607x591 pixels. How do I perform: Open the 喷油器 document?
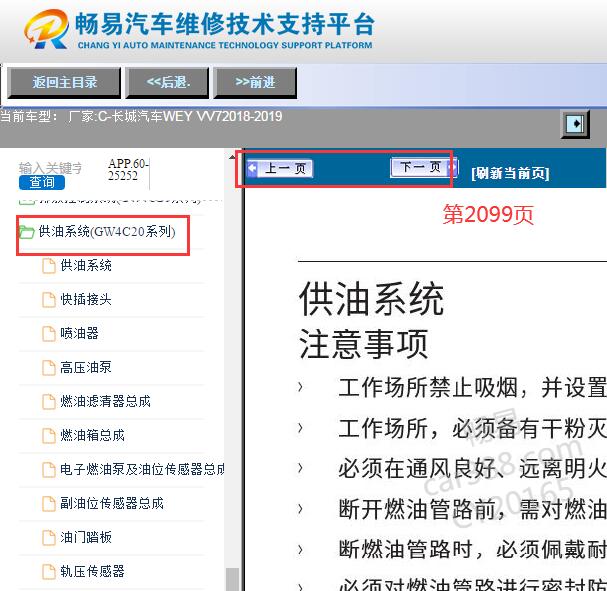pyautogui.click(x=79, y=333)
